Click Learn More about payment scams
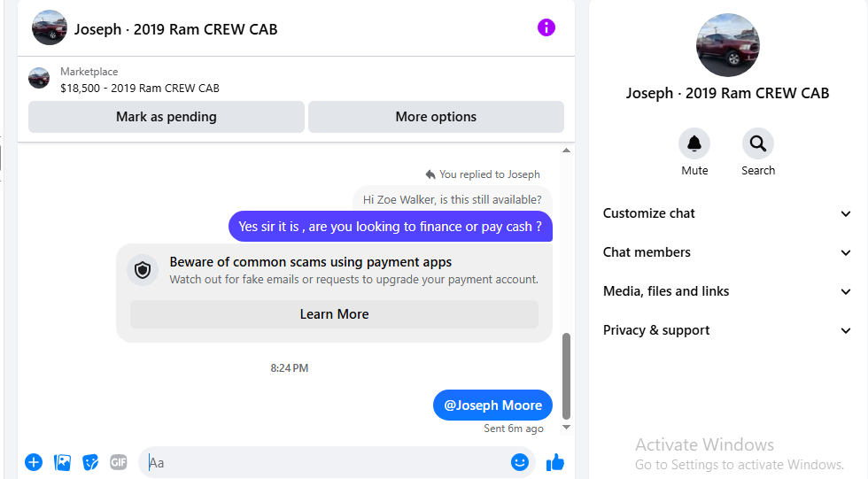 [334, 314]
